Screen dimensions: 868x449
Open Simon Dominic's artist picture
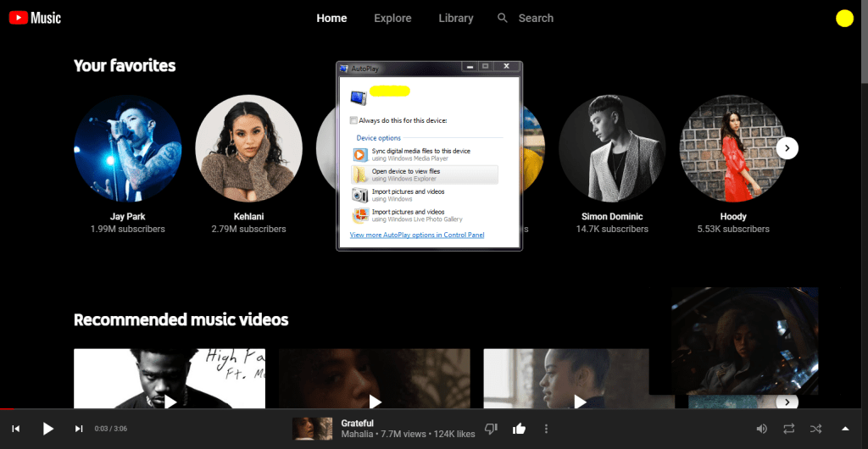pos(612,148)
